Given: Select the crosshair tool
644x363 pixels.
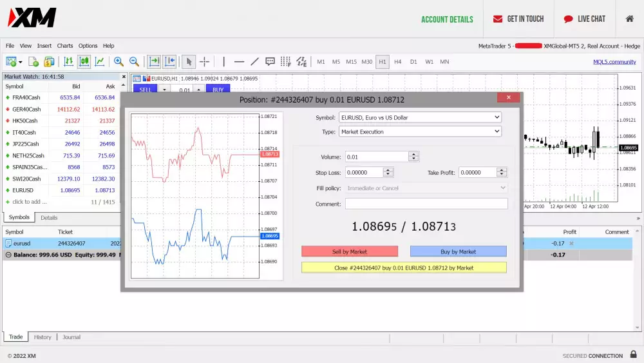Looking at the screenshot, I should tap(205, 62).
